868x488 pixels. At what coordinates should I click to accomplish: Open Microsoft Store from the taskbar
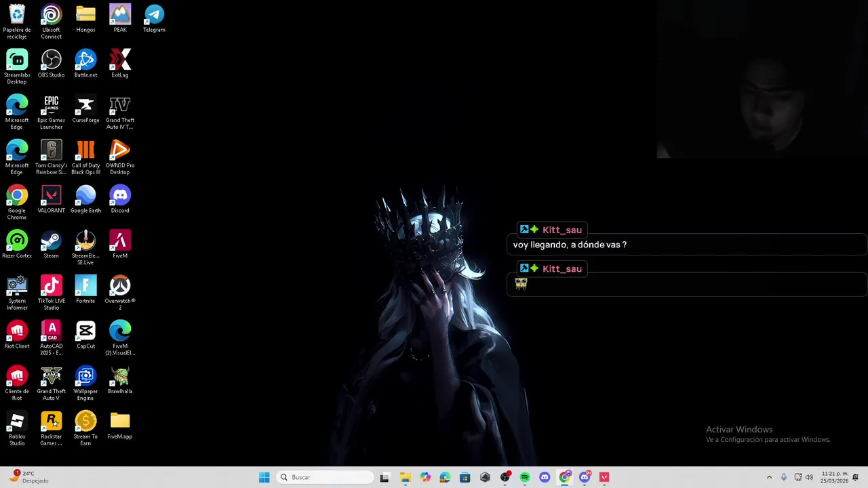465,477
